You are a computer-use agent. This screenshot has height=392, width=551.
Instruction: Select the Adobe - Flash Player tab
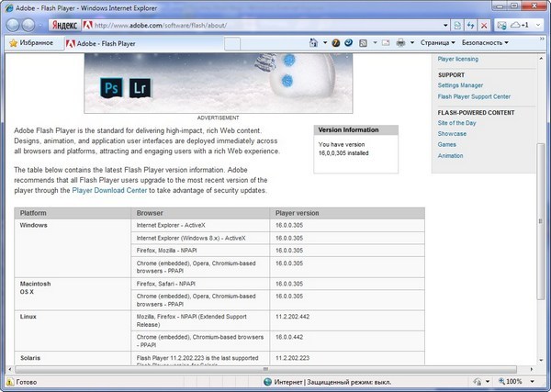pyautogui.click(x=144, y=44)
